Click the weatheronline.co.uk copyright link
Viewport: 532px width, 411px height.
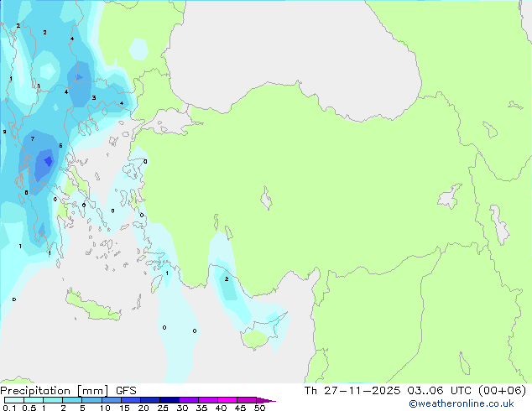[x=461, y=403]
